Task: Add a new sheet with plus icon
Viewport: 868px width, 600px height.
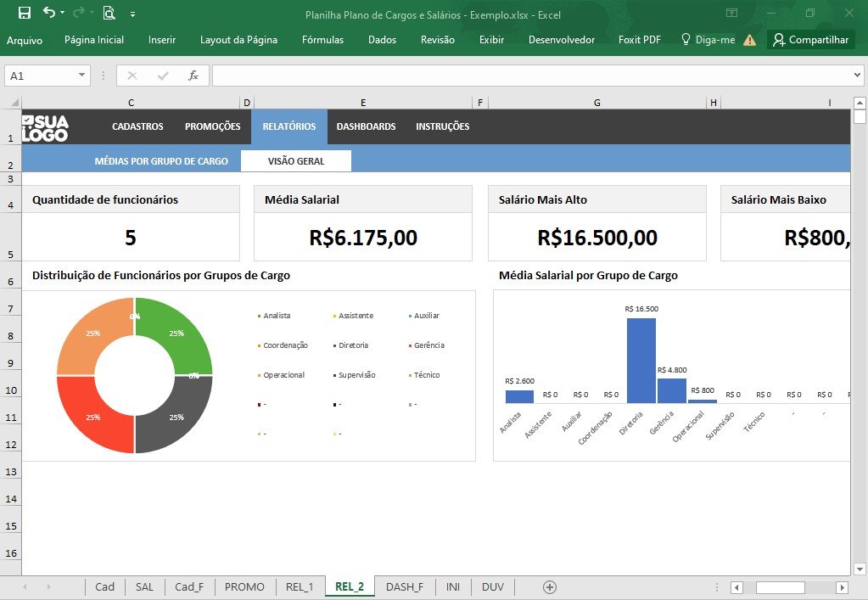Action: [x=549, y=587]
